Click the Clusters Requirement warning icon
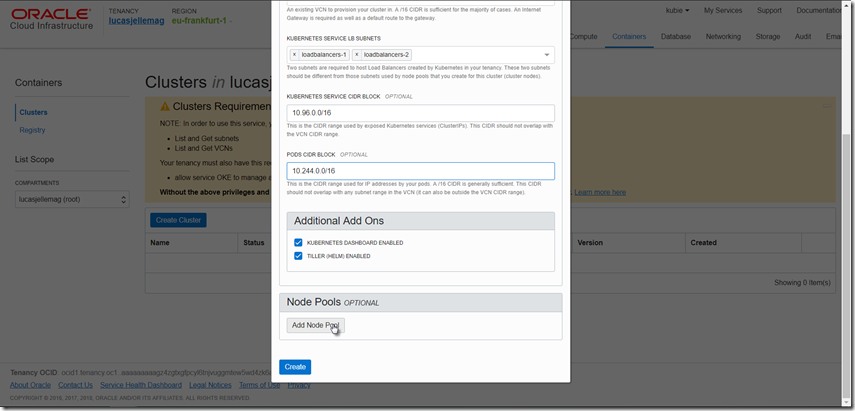The image size is (855, 411). [165, 106]
